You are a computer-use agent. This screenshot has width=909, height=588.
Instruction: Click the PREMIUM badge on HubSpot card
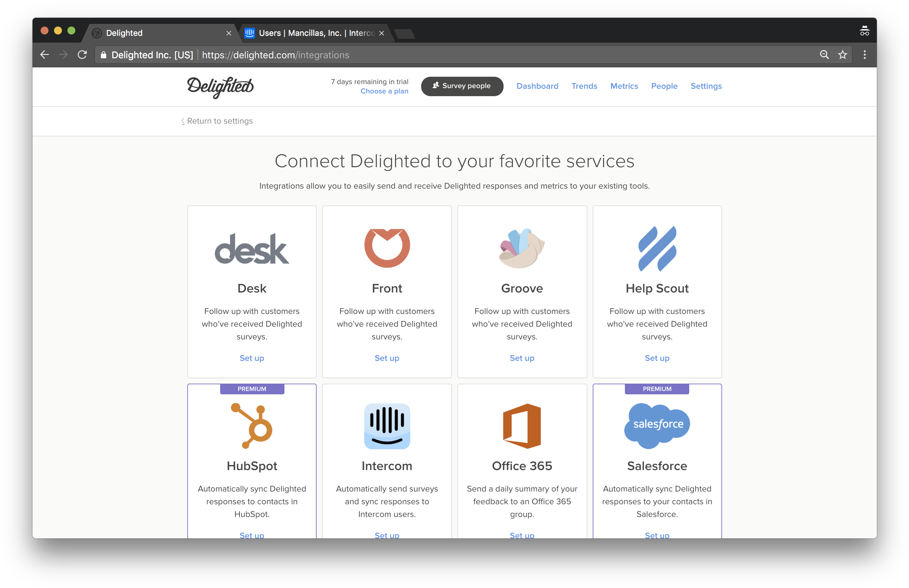click(x=252, y=389)
